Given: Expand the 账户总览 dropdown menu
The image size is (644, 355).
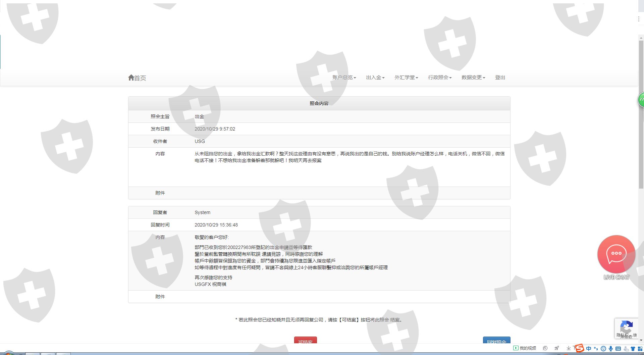Looking at the screenshot, I should click(344, 78).
